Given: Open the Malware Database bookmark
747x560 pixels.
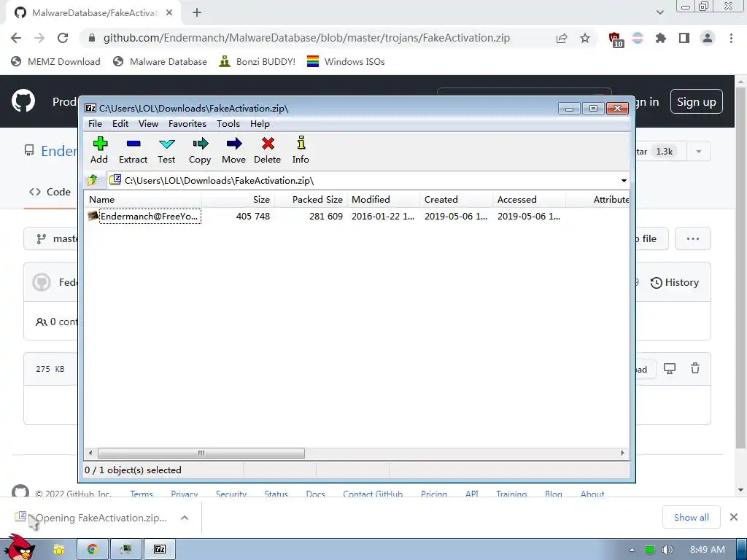Looking at the screenshot, I should pyautogui.click(x=160, y=61).
